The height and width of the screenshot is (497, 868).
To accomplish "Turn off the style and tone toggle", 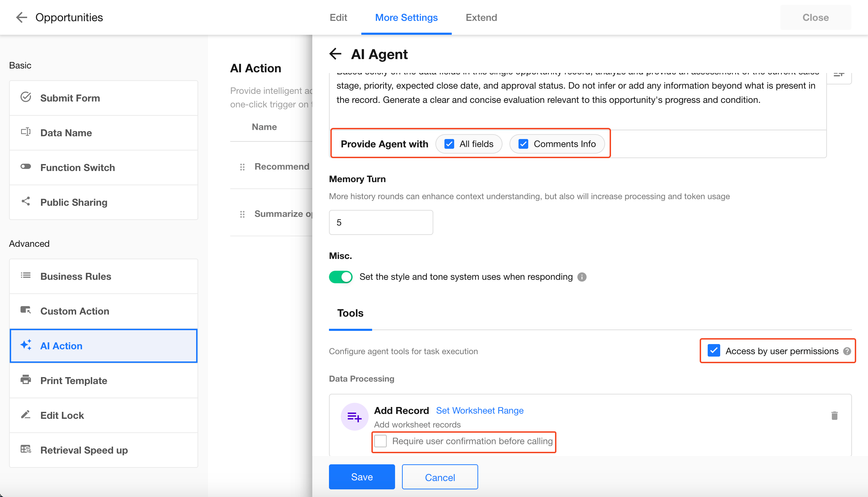I will [x=341, y=277].
